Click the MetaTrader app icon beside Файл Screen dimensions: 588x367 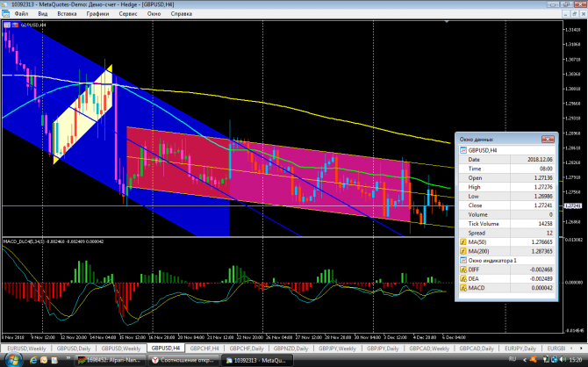coord(5,13)
